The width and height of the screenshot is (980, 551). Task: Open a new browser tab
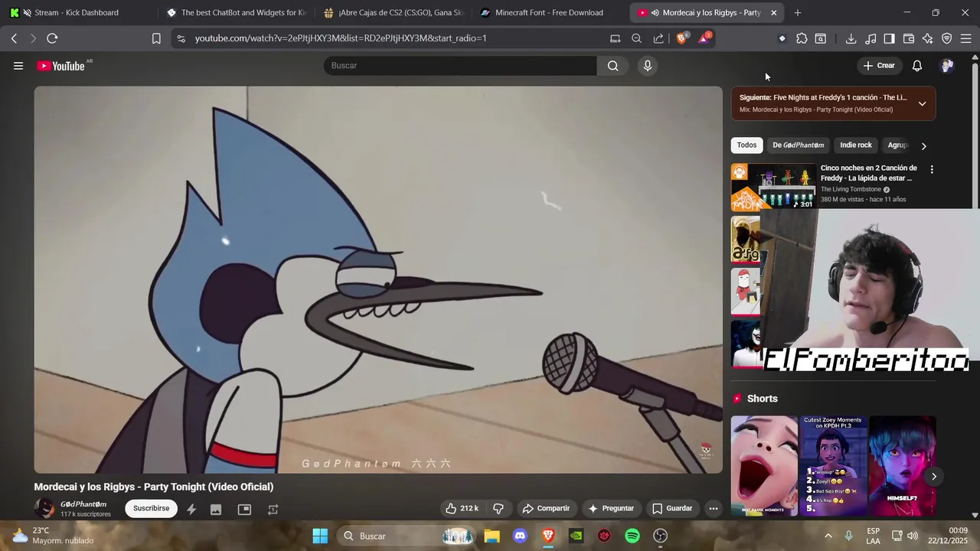click(798, 13)
